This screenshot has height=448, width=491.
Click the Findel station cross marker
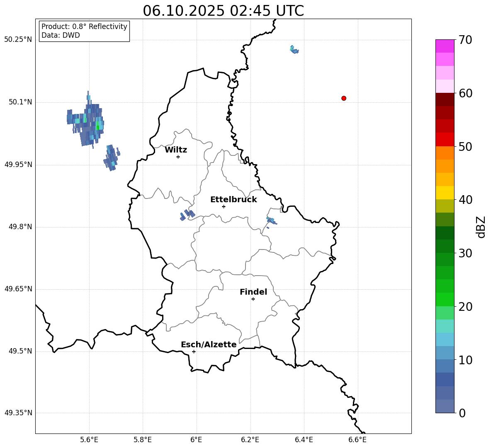pos(253,299)
